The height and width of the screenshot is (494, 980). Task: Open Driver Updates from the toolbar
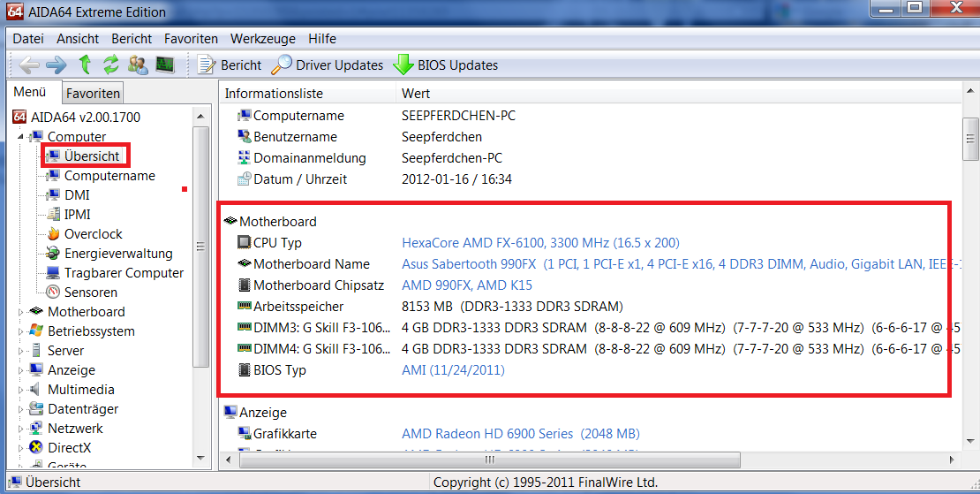[328, 65]
